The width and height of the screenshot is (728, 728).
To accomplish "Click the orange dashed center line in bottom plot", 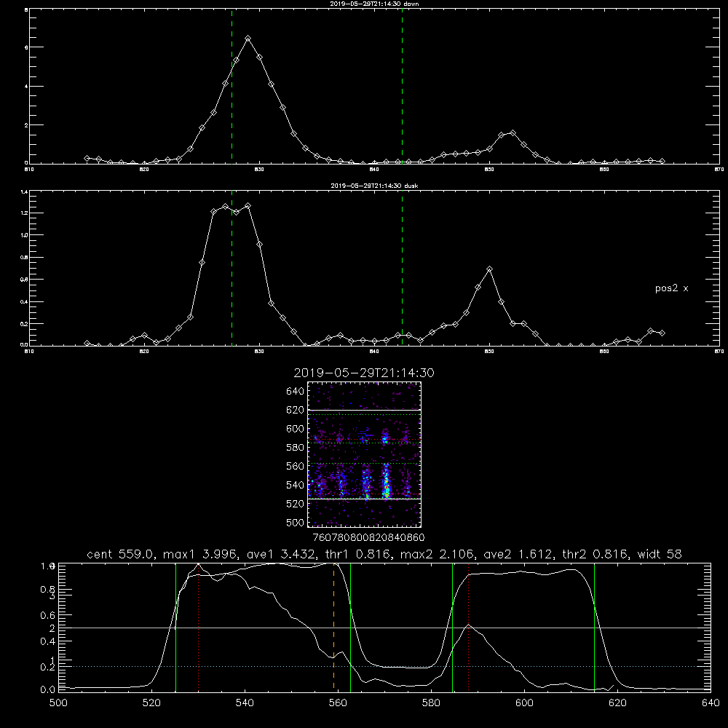I will (334, 627).
